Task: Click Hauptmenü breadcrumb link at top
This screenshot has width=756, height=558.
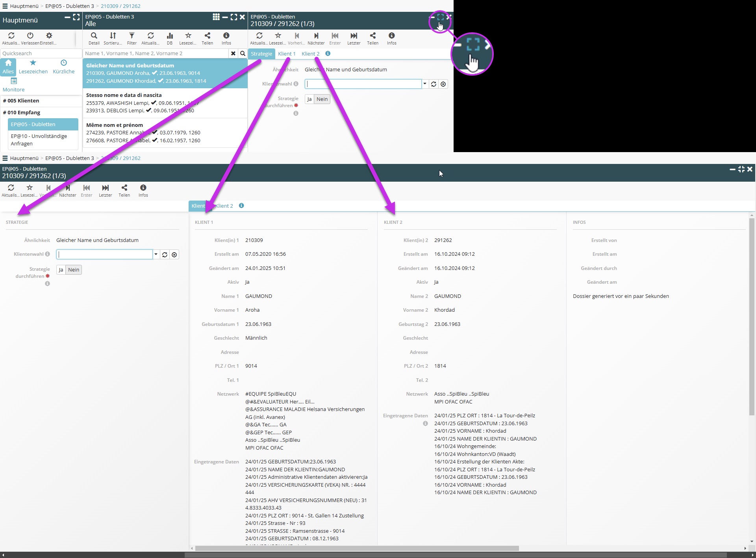Action: pyautogui.click(x=24, y=6)
